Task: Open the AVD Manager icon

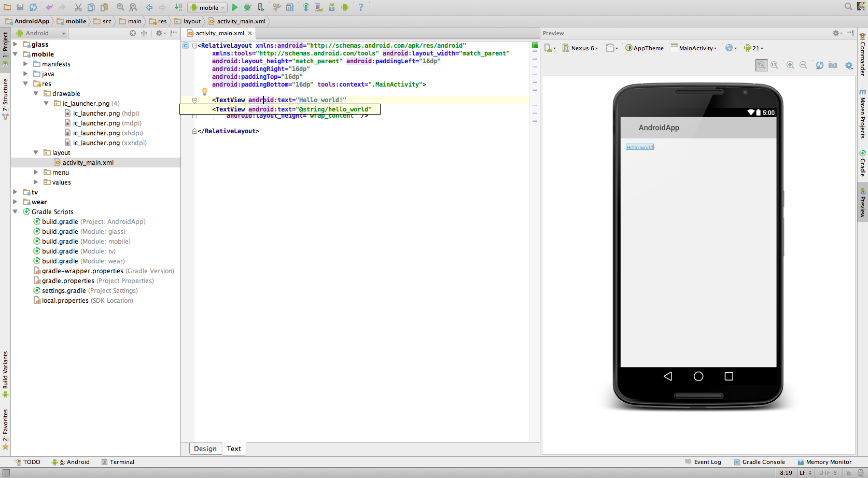Action: click(x=318, y=7)
